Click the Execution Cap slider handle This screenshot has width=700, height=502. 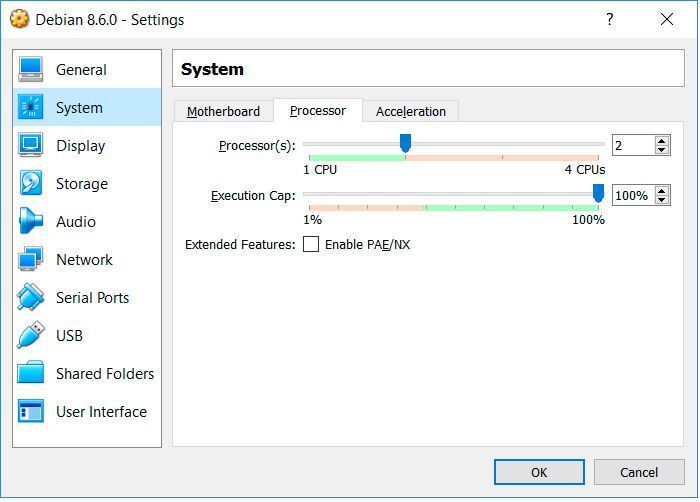coord(598,193)
